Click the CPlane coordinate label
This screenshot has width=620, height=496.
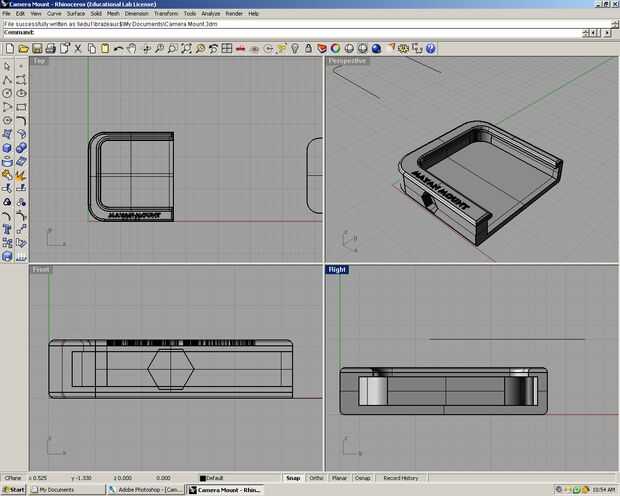tap(13, 478)
